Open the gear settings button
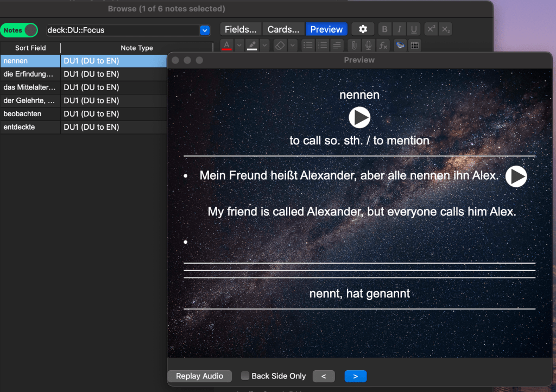Viewport: 556px width, 392px height. (363, 29)
